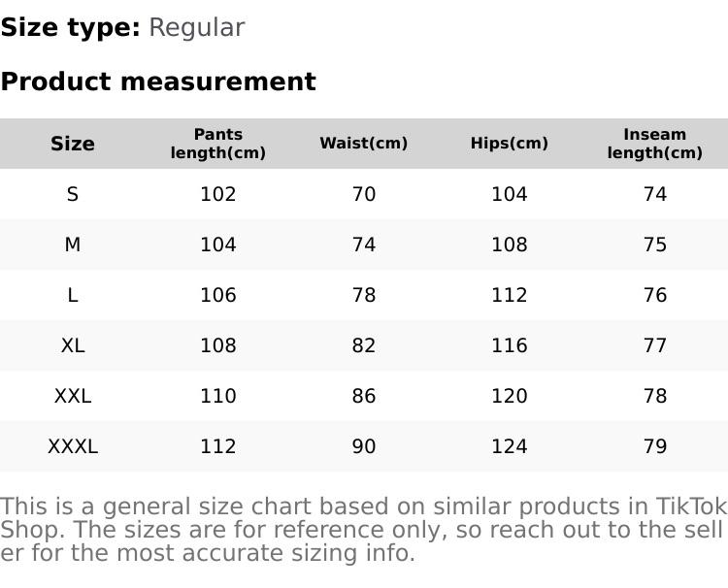This screenshot has height=588, width=728.
Task: Select the M size row label
Action: point(73,245)
